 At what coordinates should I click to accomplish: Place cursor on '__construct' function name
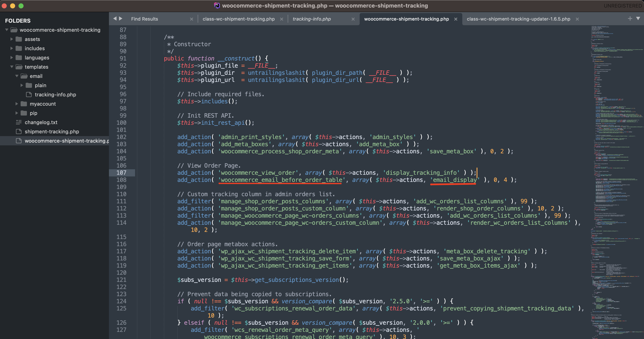(x=236, y=58)
